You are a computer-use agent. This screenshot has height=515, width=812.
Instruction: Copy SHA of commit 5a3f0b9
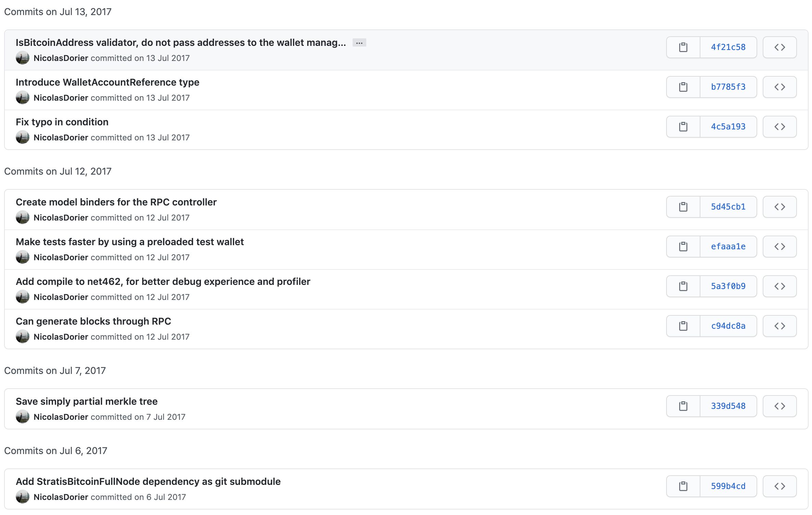pyautogui.click(x=683, y=286)
